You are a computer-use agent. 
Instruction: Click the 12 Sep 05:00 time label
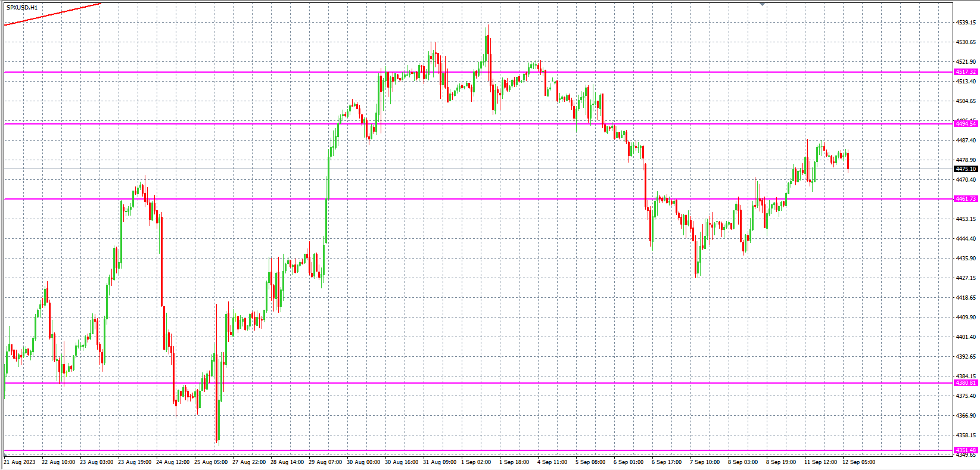[858, 462]
